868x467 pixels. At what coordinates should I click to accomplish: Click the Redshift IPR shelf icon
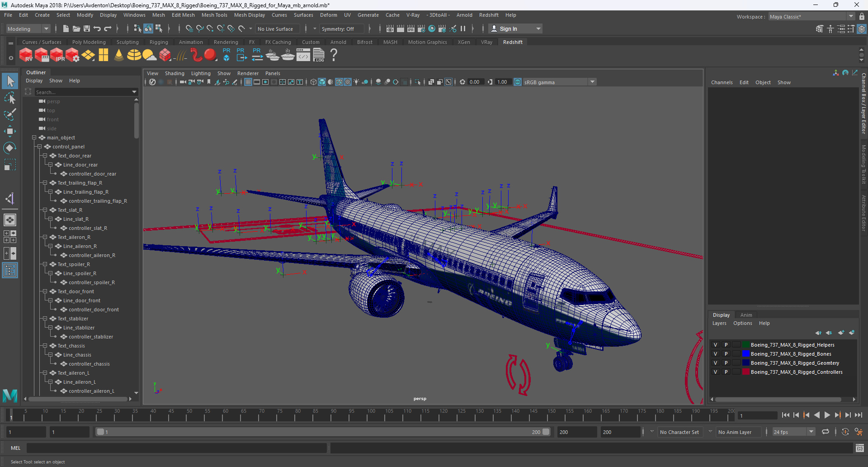click(x=57, y=55)
